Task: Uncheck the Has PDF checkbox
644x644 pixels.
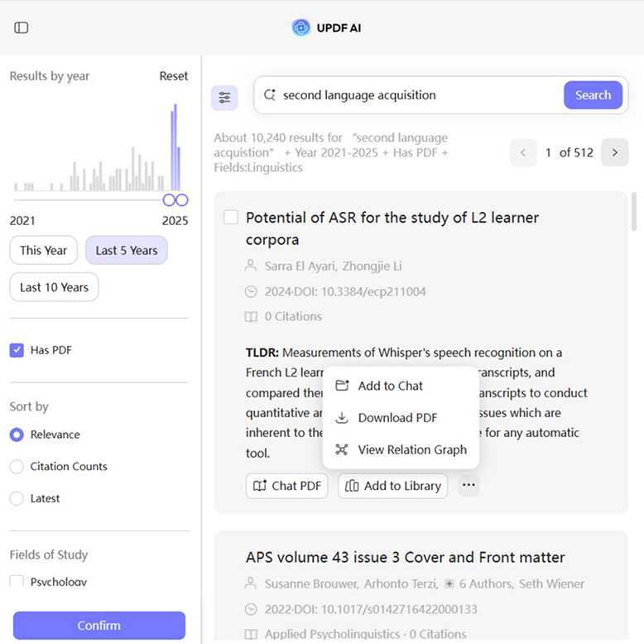Action: (17, 350)
